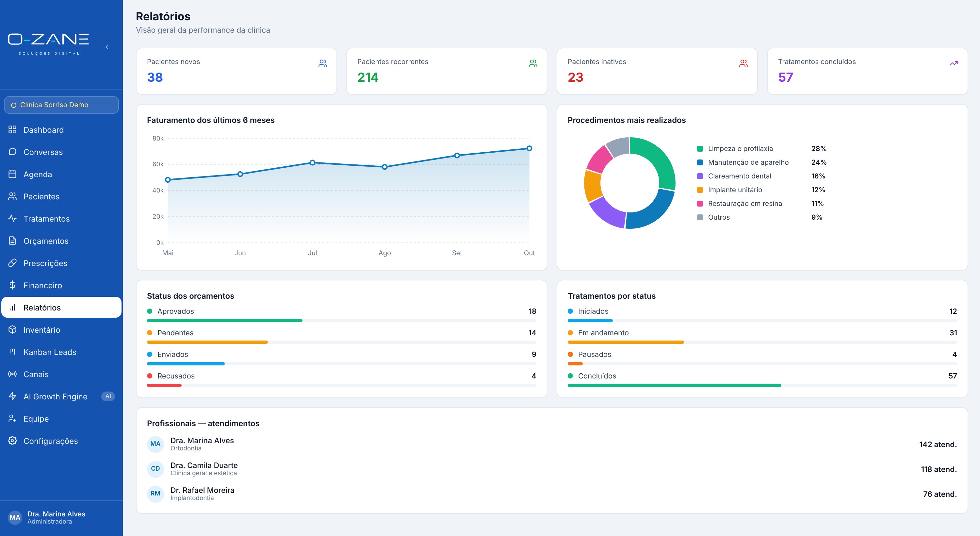
Task: Click the Tratamentos activity pulse icon
Action: click(12, 219)
